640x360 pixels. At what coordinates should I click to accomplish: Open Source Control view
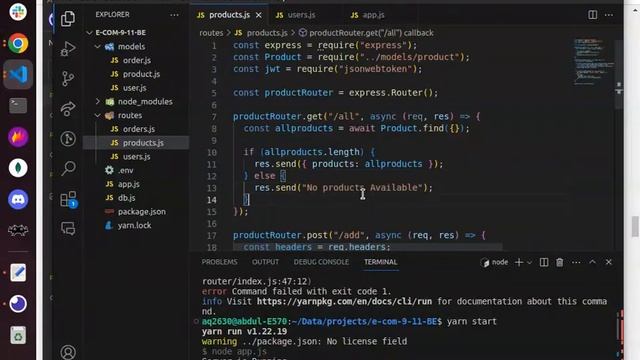click(x=68, y=78)
